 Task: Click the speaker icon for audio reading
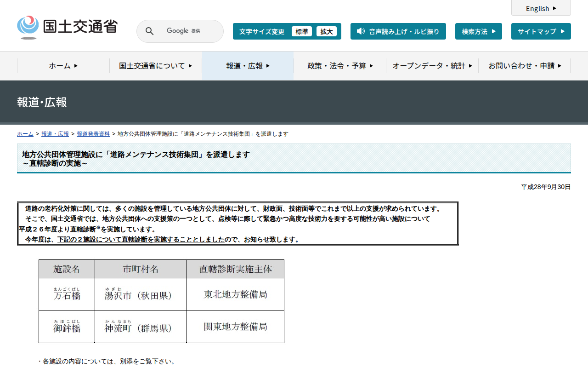tap(361, 31)
